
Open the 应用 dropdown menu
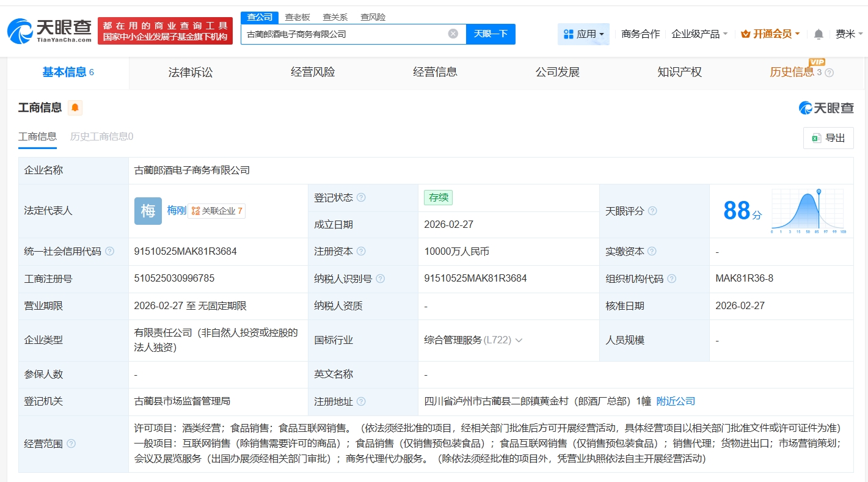[583, 34]
